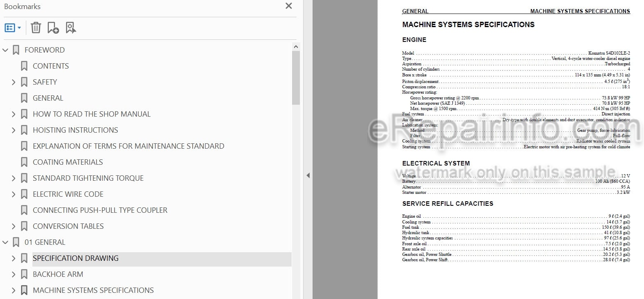This screenshot has height=299, width=644.
Task: Click the Hydraulic tank capacity row
Action: 516,232
